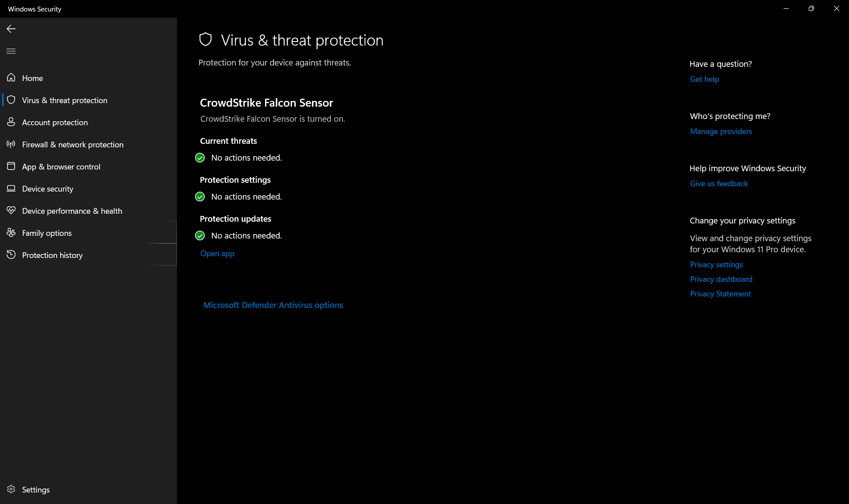View Protection history
Image resolution: width=849 pixels, height=504 pixels.
coord(52,255)
